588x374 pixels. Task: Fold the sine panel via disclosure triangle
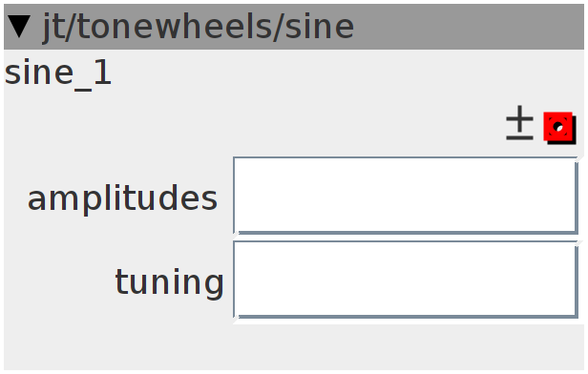[x=19, y=27]
